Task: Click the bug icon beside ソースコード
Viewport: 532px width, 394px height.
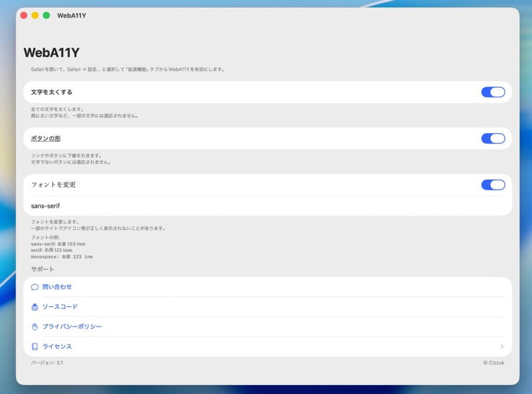Action: pos(35,307)
